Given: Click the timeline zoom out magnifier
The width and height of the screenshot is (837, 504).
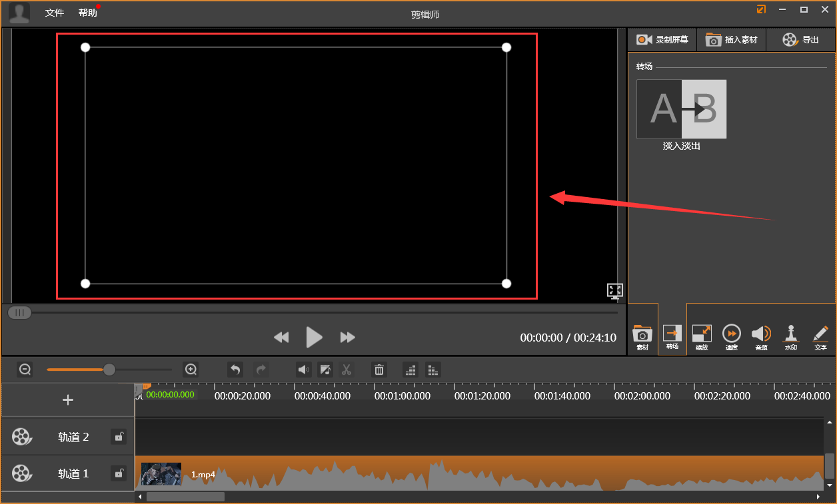Looking at the screenshot, I should pyautogui.click(x=25, y=369).
